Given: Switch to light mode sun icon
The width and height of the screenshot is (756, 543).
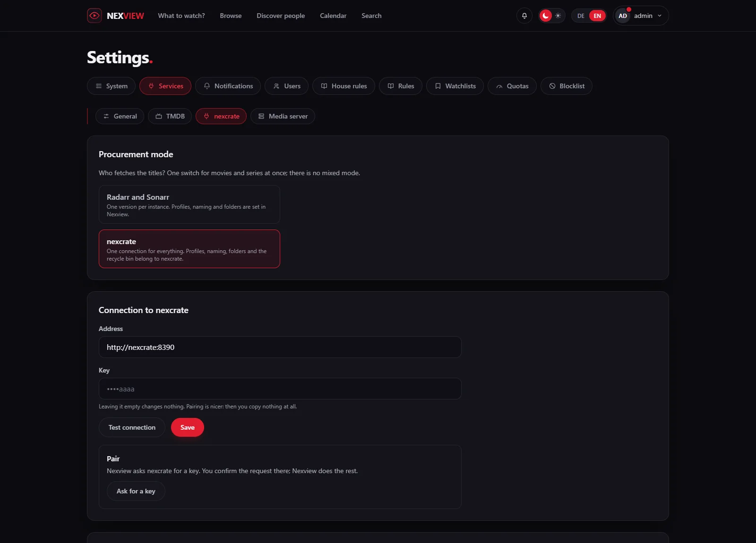Looking at the screenshot, I should (x=558, y=16).
